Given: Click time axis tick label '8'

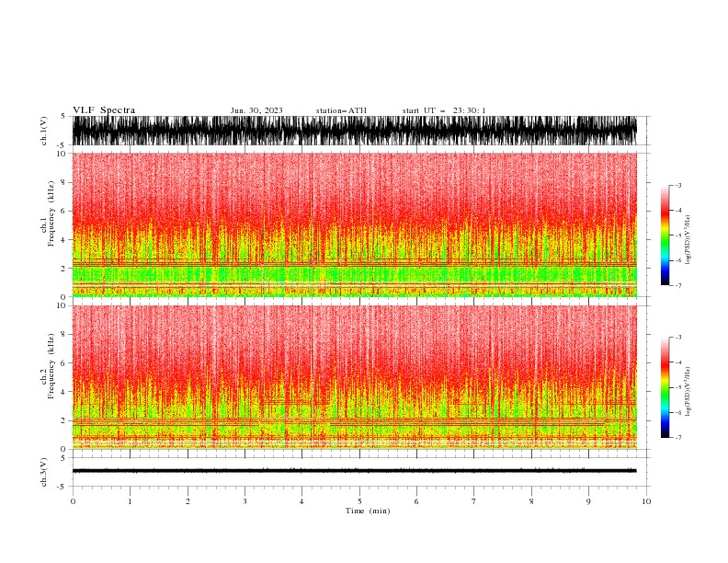Looking at the screenshot, I should 531,501.
